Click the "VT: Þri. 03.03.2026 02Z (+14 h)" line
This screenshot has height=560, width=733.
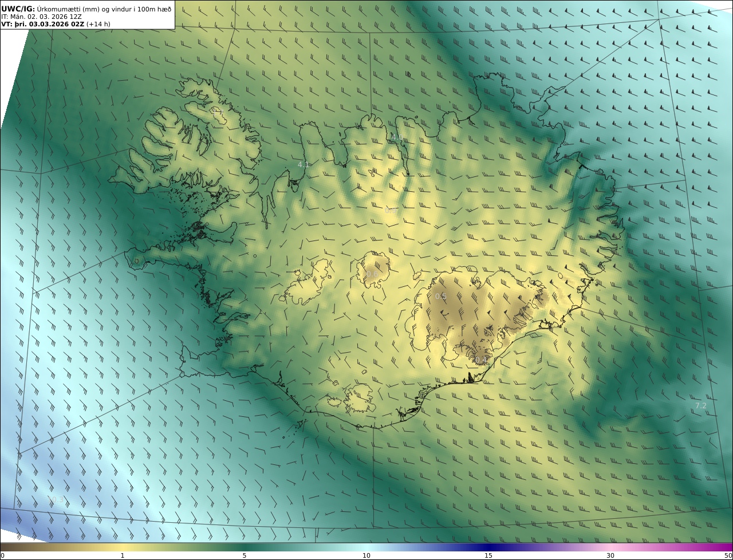click(56, 24)
